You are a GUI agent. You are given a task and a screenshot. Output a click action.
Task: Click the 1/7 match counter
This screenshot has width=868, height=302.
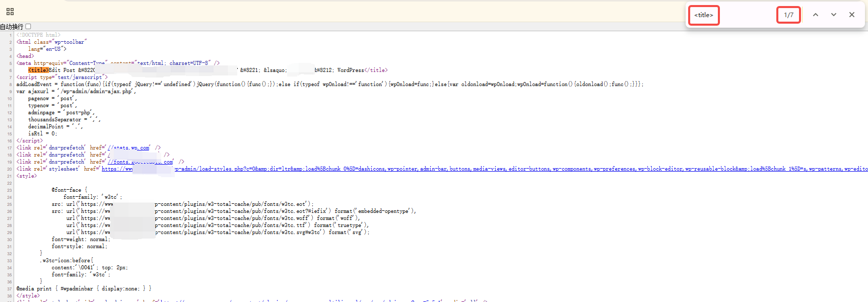pos(788,15)
